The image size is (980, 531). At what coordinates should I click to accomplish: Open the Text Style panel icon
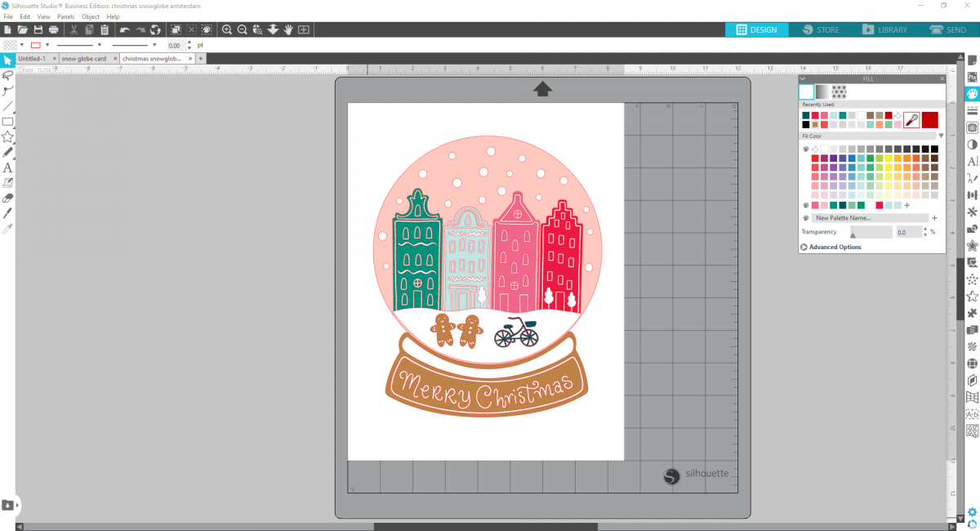coord(972,162)
